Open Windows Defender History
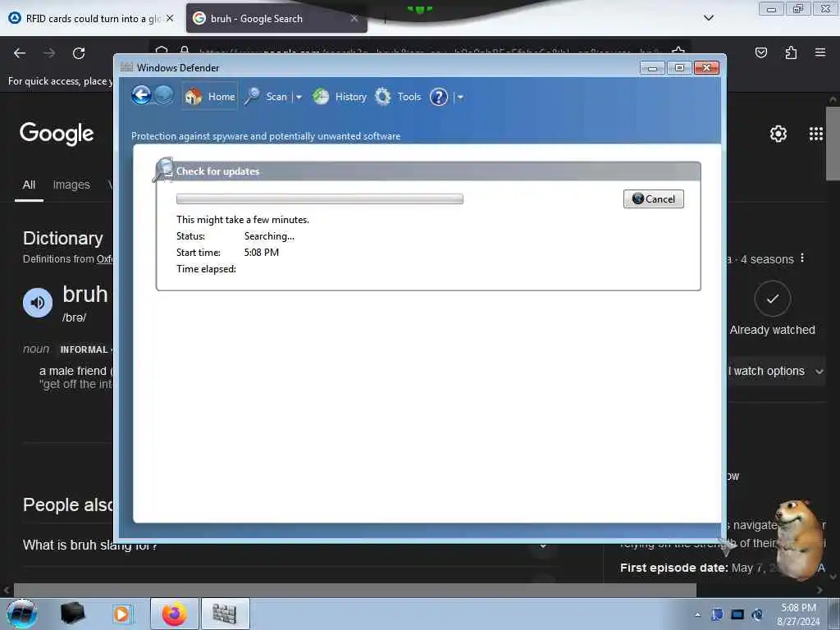This screenshot has height=630, width=840. pos(339,97)
